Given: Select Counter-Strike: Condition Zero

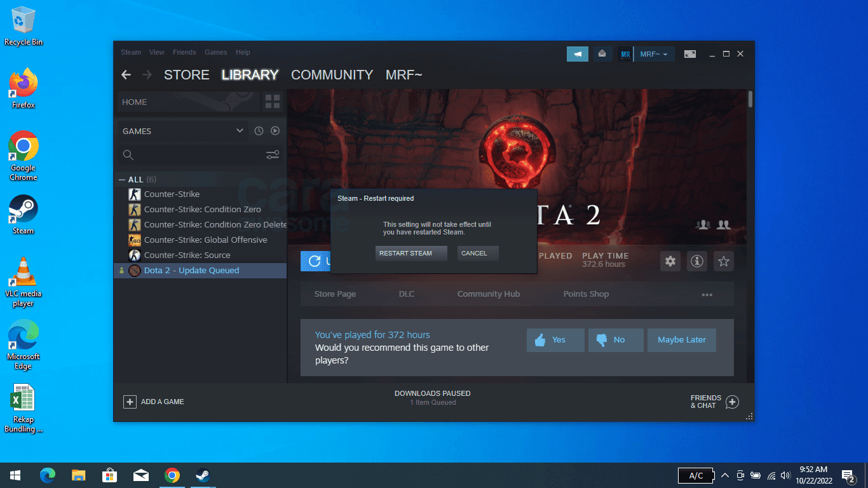Looking at the screenshot, I should [200, 209].
